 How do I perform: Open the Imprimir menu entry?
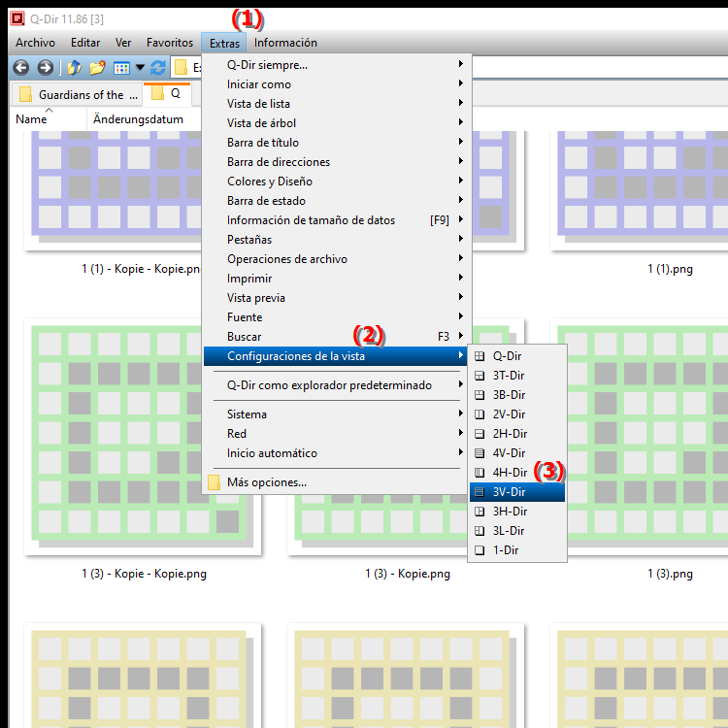coord(335,279)
